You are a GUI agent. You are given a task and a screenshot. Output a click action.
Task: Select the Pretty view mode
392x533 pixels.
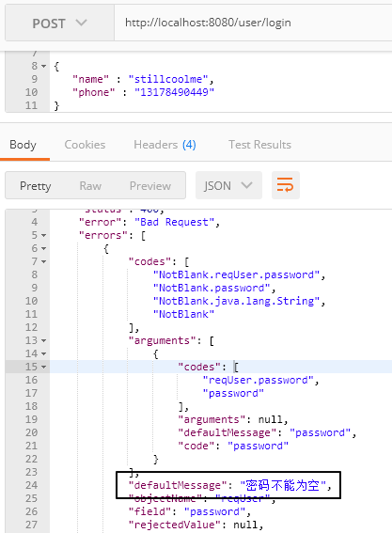pos(36,186)
